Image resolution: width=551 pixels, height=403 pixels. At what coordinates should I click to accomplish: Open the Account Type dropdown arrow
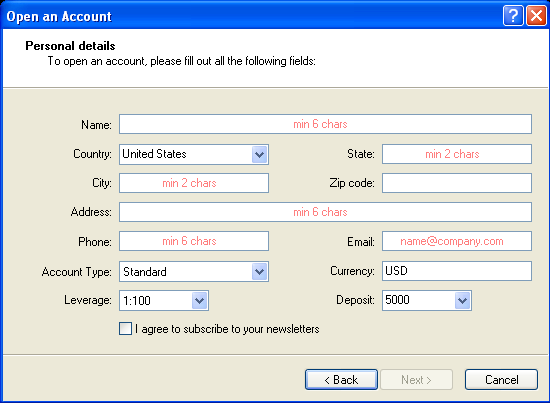(x=260, y=272)
